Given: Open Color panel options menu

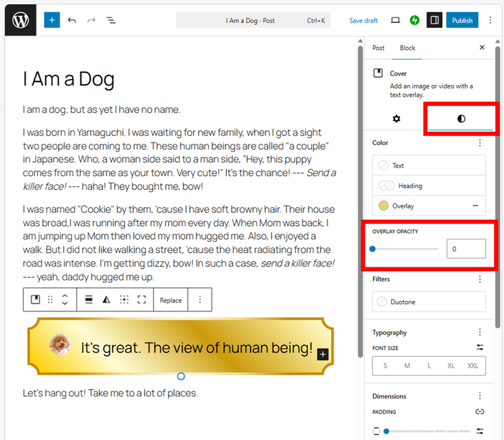Looking at the screenshot, I should 479,143.
